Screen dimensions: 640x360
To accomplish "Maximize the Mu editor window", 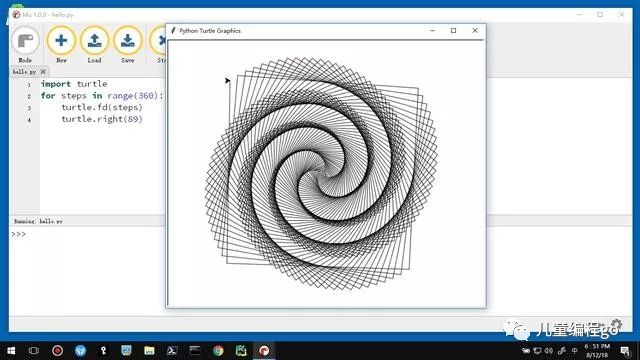I will tap(600, 15).
